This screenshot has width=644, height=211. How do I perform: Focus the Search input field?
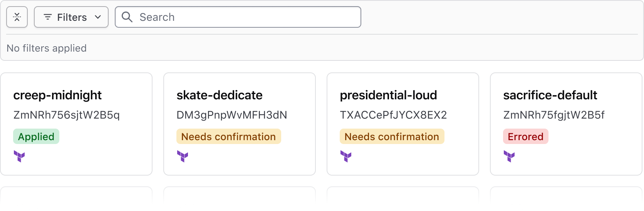click(x=247, y=17)
